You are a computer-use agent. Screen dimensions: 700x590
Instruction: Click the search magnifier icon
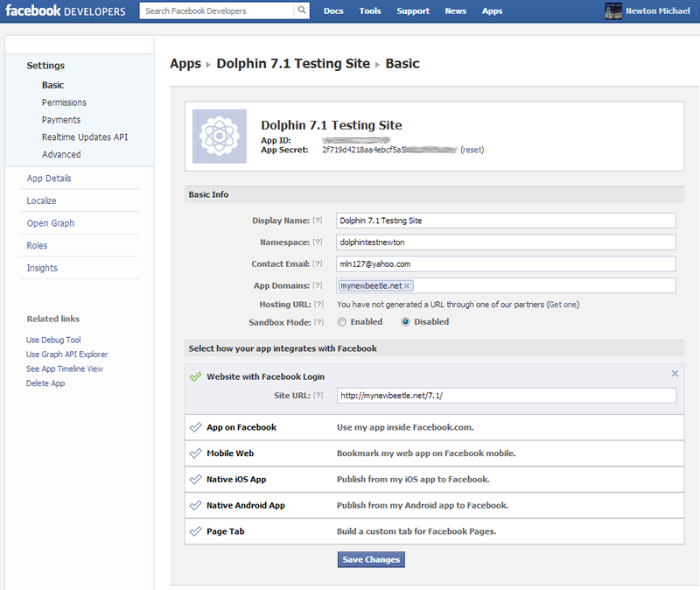pos(302,11)
